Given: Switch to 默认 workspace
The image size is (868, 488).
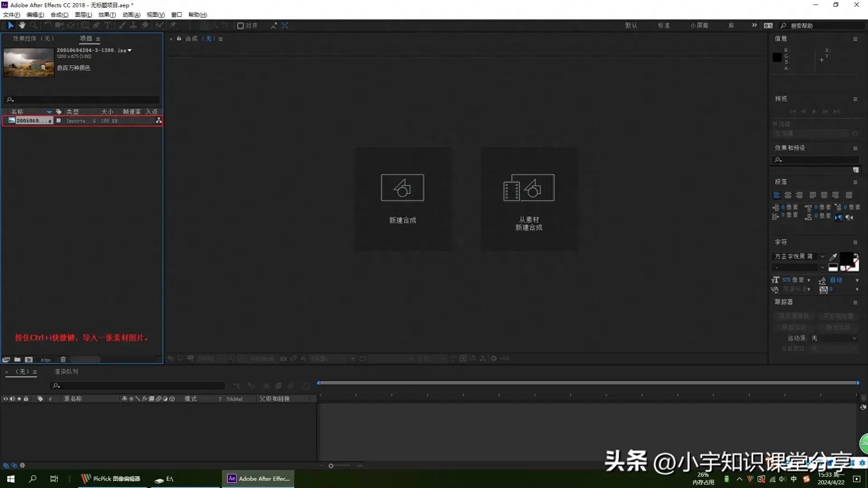Looking at the screenshot, I should (x=631, y=26).
